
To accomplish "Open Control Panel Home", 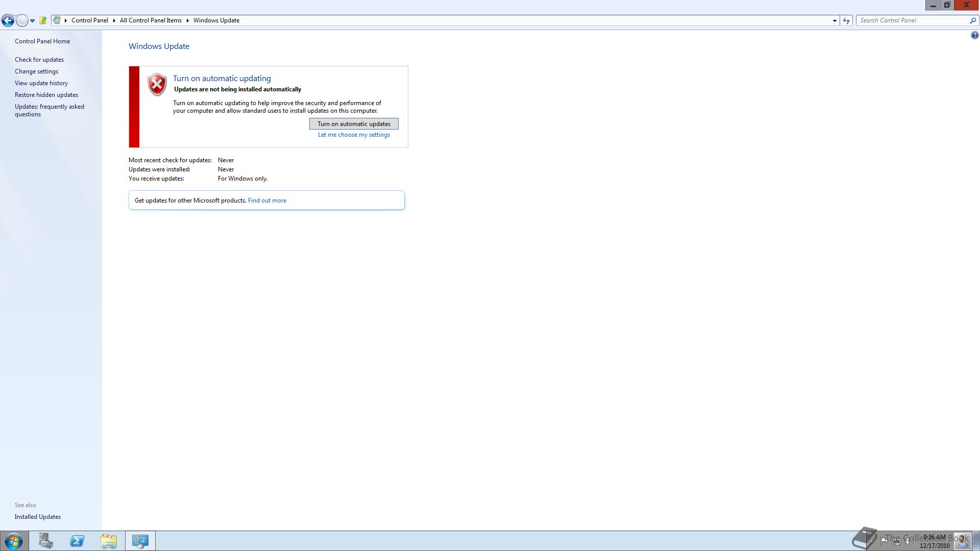I will 42,41.
